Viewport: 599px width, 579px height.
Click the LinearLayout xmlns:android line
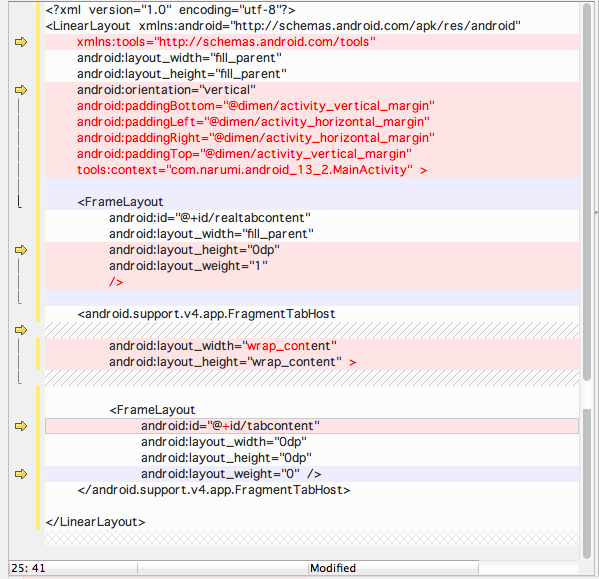click(x=283, y=26)
